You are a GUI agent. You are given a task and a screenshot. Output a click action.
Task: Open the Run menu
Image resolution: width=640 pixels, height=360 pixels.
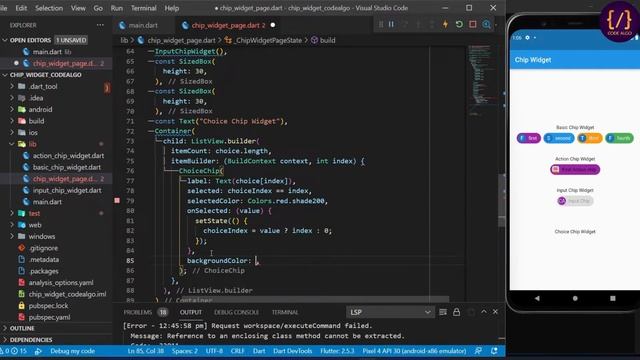click(116, 8)
